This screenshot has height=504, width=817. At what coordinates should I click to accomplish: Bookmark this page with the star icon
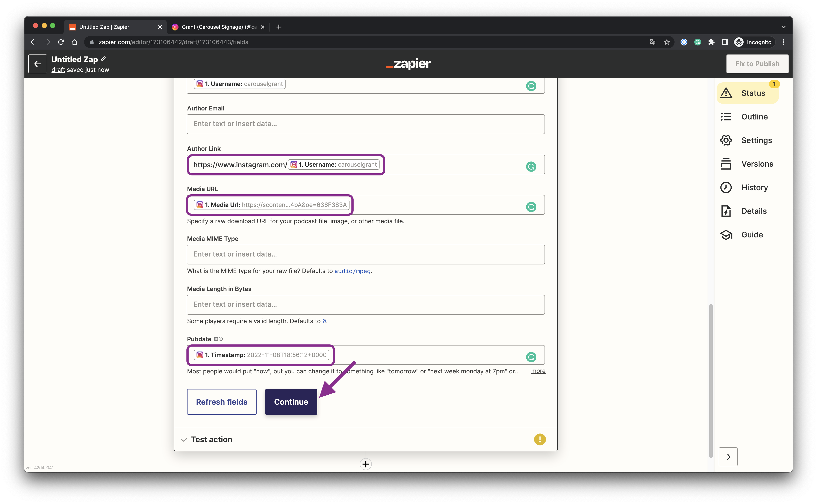pos(666,42)
